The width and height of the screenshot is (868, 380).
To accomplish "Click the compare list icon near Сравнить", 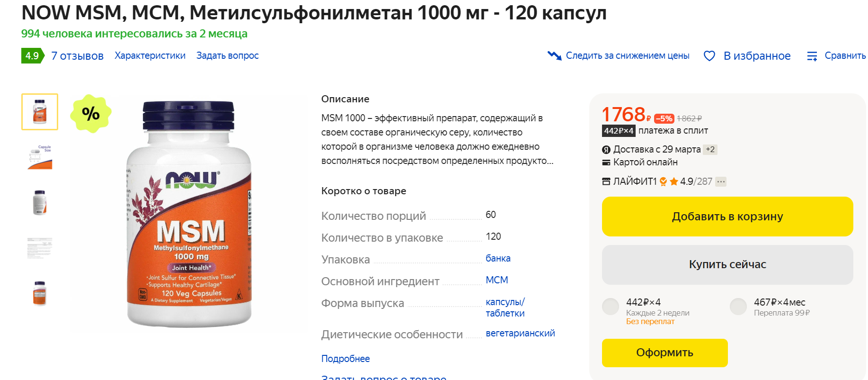I will pos(813,55).
